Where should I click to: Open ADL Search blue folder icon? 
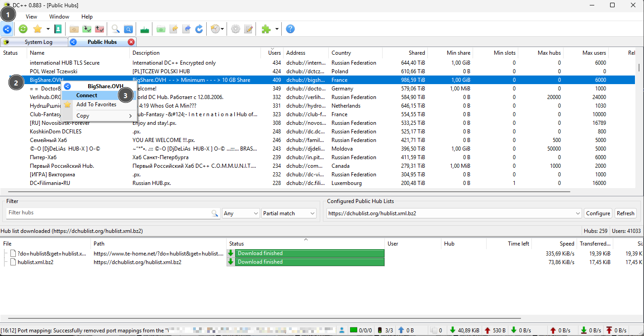click(128, 29)
